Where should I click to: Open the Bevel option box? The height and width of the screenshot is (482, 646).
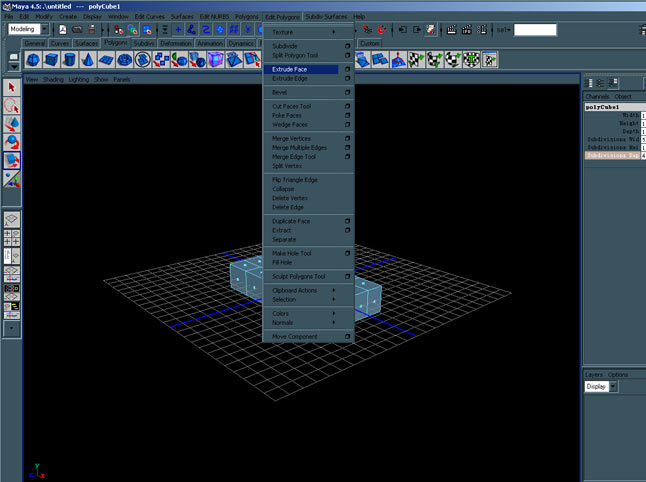(347, 92)
